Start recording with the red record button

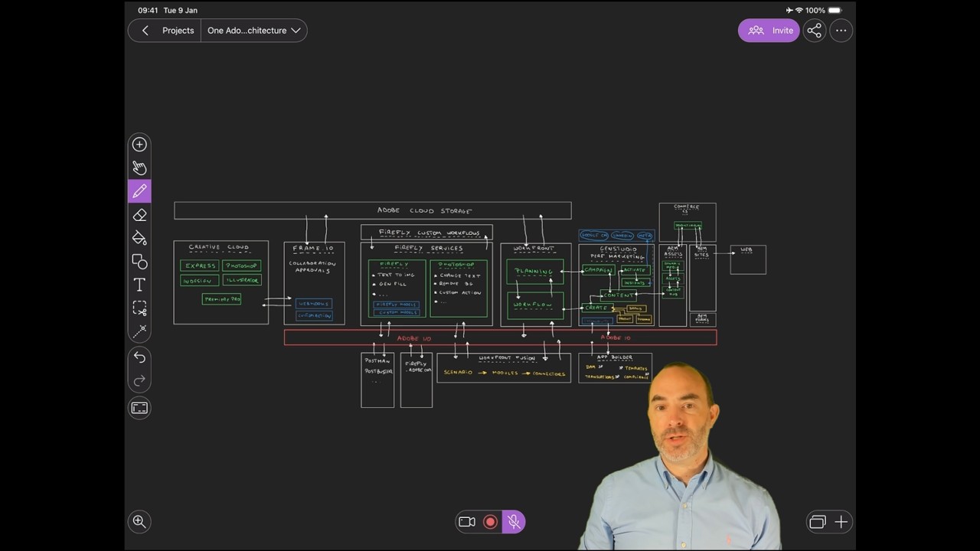[x=491, y=522]
